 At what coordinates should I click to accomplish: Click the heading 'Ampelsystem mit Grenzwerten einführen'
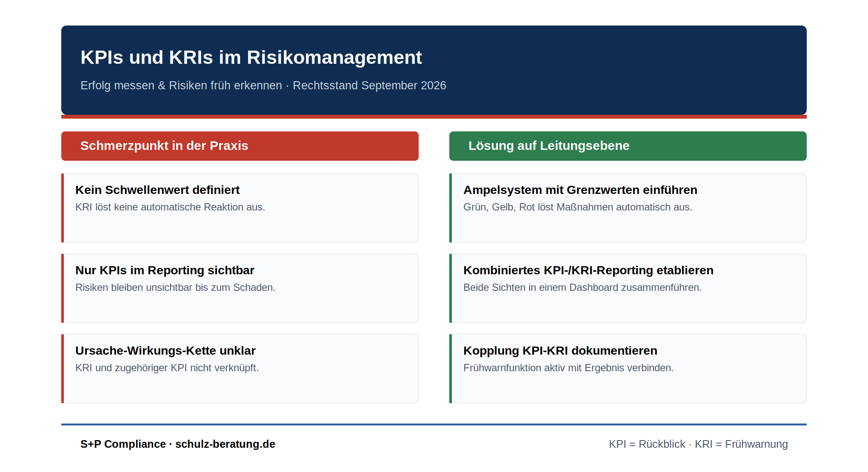click(x=580, y=190)
